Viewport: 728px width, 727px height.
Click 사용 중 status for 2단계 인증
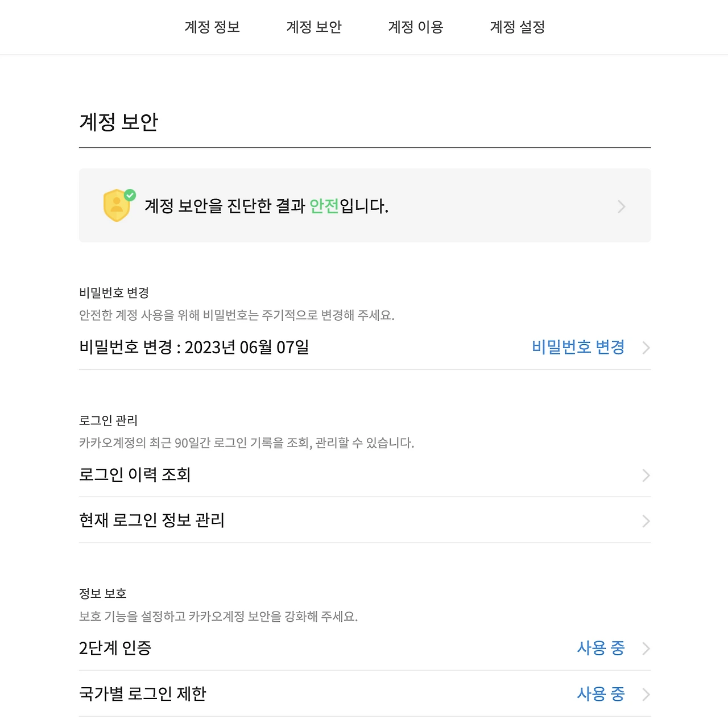[601, 648]
